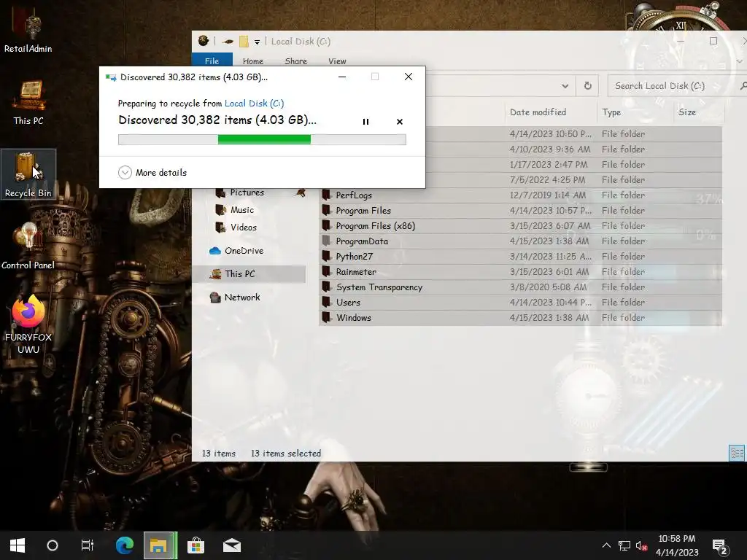Open the File tab in Explorer

[x=212, y=61]
